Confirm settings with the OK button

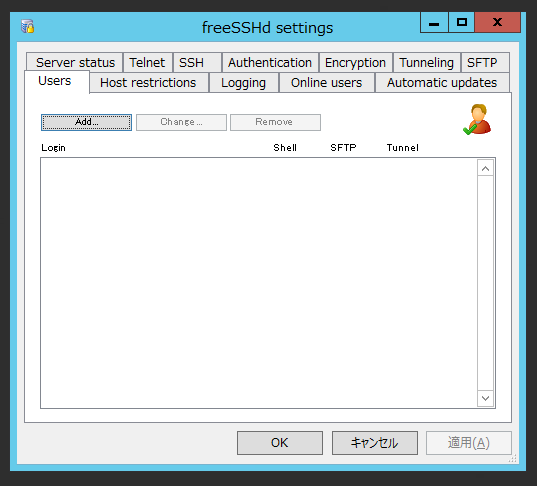pos(280,443)
